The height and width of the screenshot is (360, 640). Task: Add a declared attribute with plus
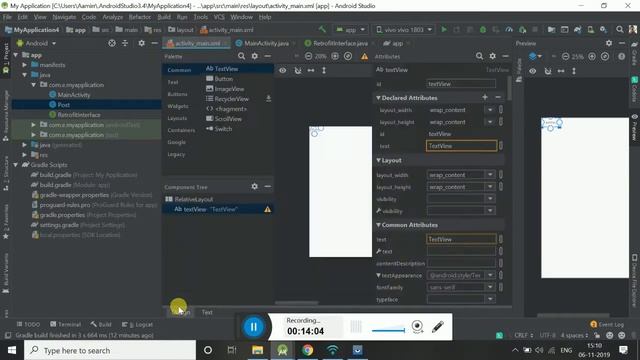[x=485, y=97]
